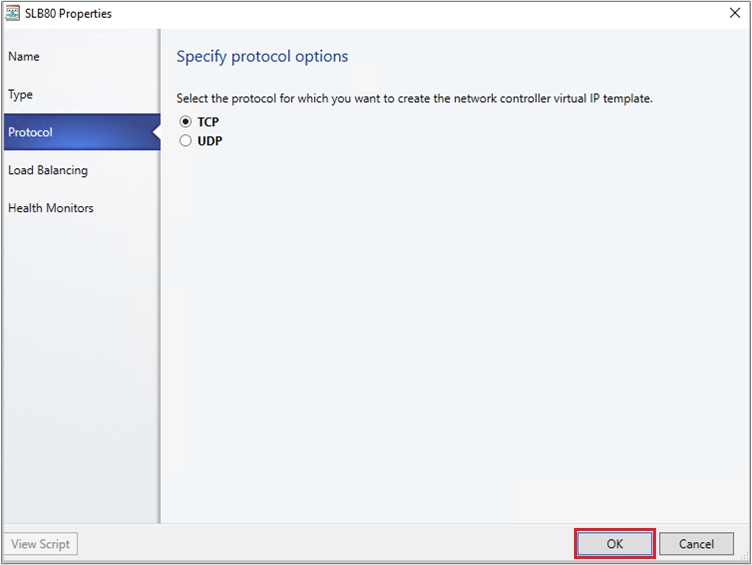Open the Health Monitors page

pyautogui.click(x=51, y=209)
